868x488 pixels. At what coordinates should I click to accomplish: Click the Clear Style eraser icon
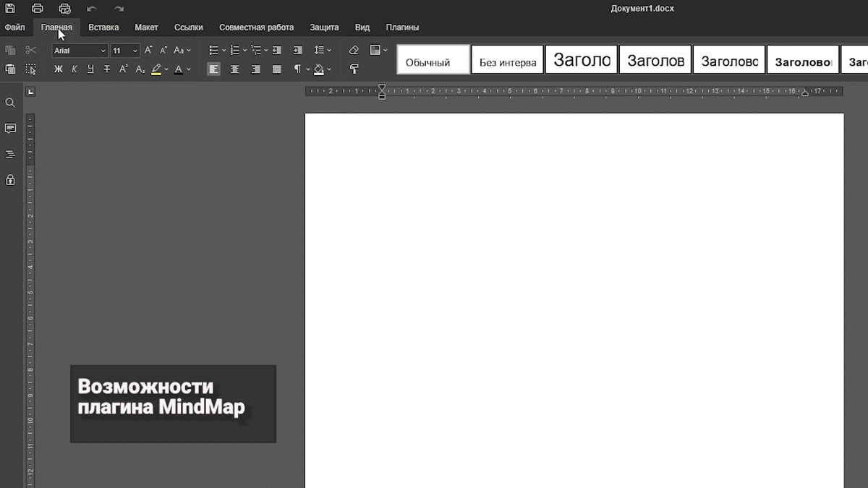[354, 51]
